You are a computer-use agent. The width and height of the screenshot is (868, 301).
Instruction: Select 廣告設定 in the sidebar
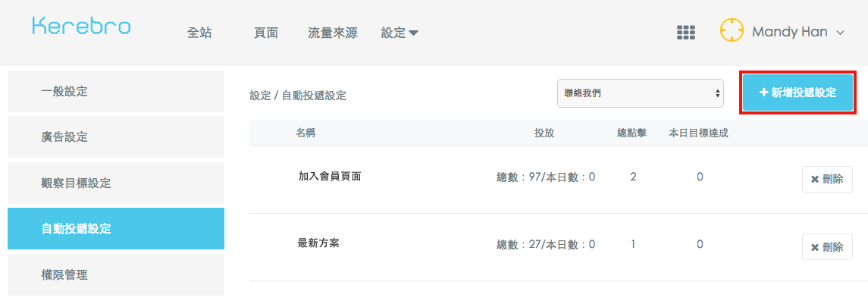pyautogui.click(x=116, y=136)
